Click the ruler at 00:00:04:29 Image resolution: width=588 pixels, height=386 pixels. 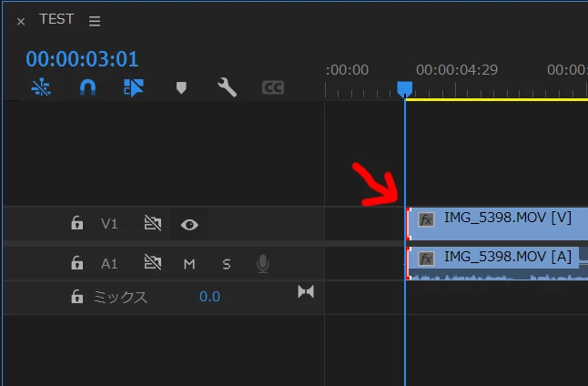457,70
